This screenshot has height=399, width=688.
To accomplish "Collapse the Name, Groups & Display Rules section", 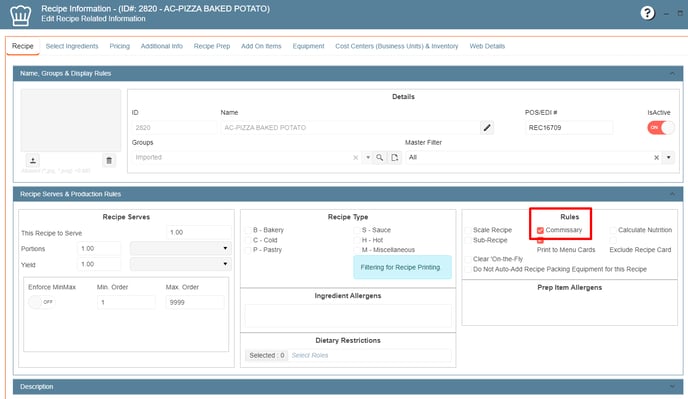I will (x=672, y=73).
